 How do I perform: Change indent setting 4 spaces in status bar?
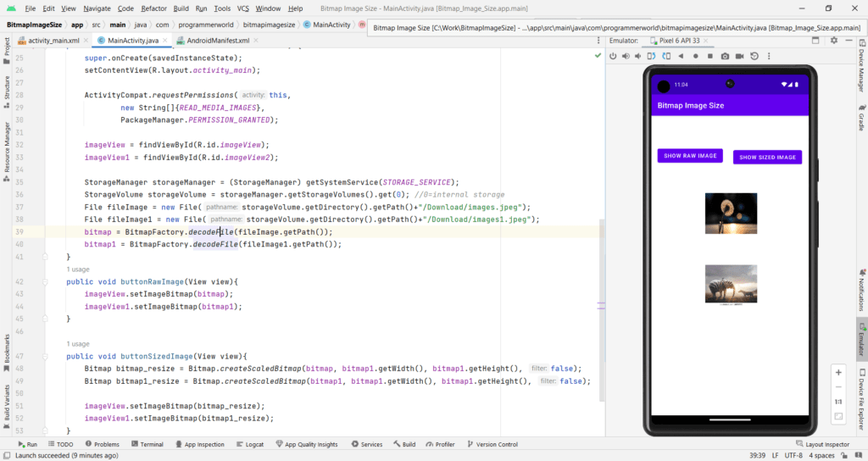821,455
